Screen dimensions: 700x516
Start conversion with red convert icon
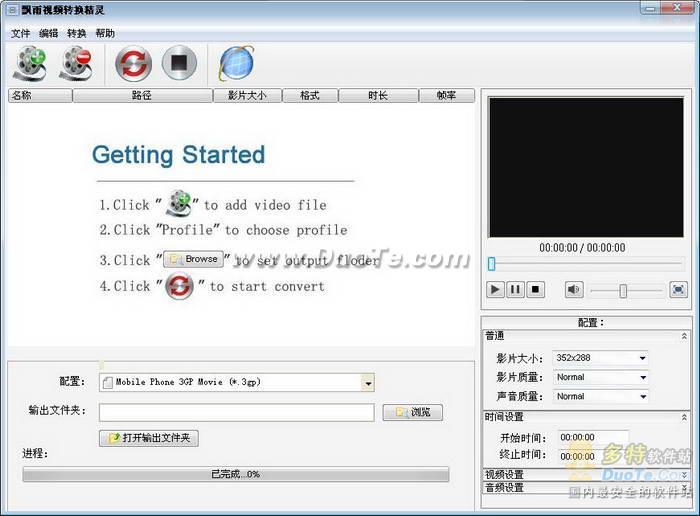[x=133, y=63]
